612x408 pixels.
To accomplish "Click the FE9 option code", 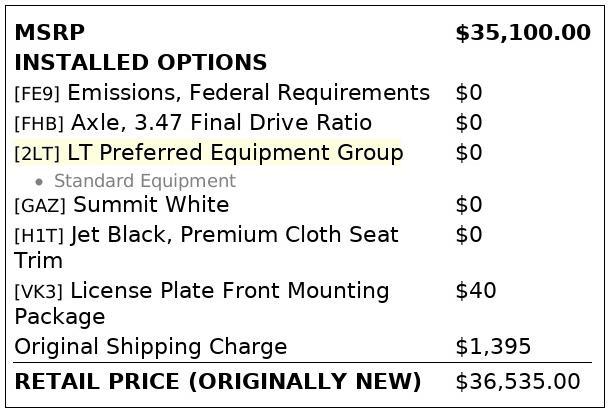I will (x=37, y=94).
